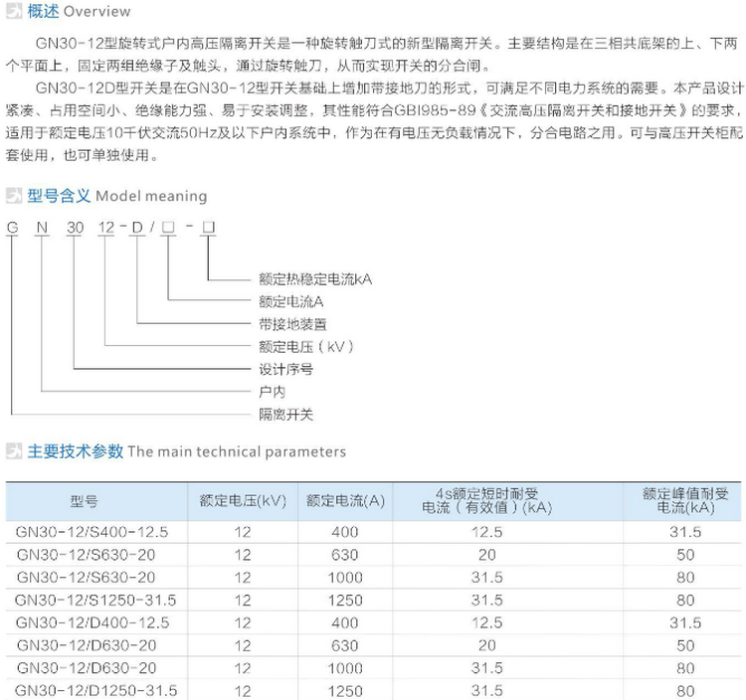The width and height of the screenshot is (746, 700).
Task: Click the 额定电压（kV）label in model diagram
Action: (x=306, y=347)
